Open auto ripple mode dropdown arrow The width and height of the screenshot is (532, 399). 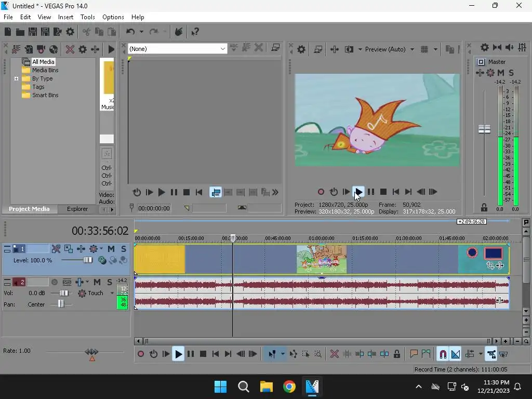(481, 354)
